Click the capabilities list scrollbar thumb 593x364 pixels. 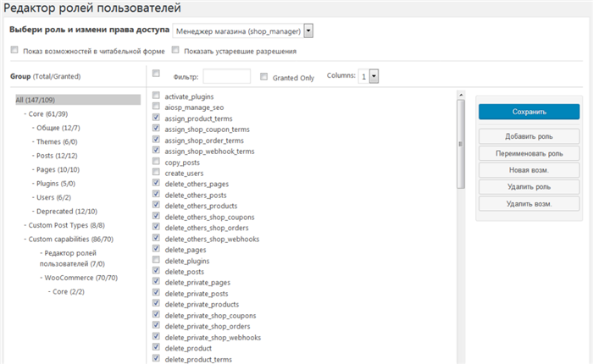pyautogui.click(x=460, y=144)
